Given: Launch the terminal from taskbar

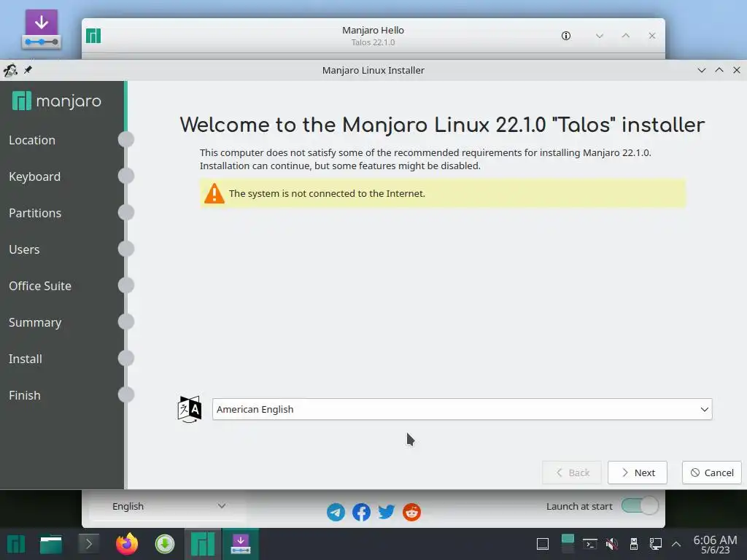Looking at the screenshot, I should tap(88, 544).
